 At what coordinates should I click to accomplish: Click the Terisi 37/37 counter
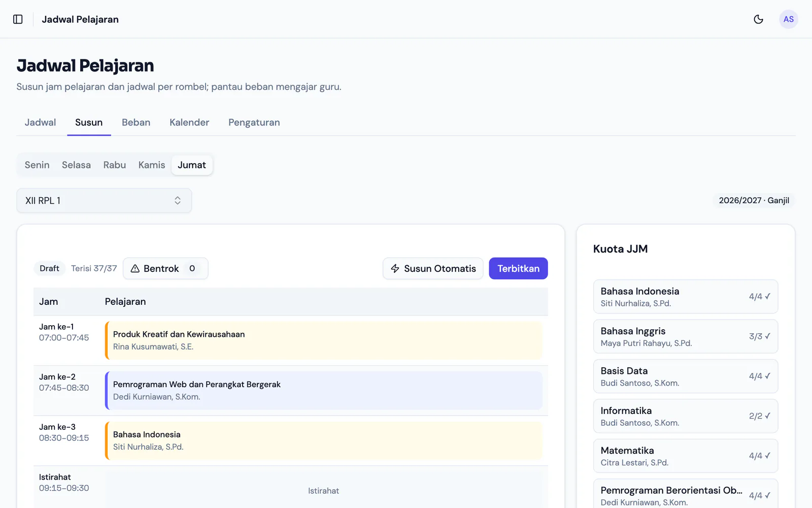point(94,268)
